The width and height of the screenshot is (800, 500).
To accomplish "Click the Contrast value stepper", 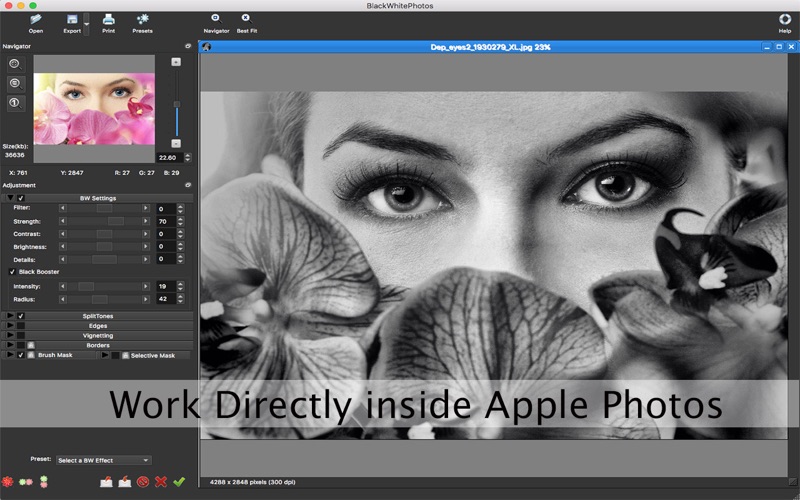I will pos(181,234).
